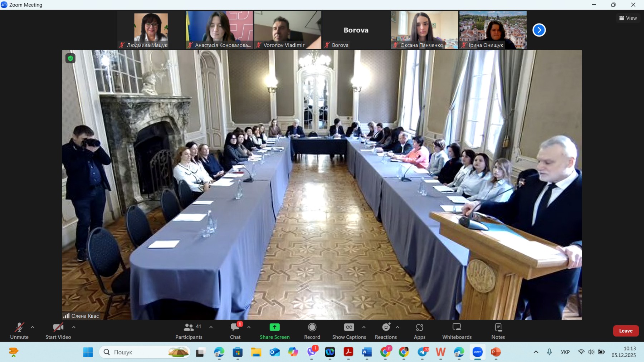
Task: Expand the caret next to Participants
Action: (x=211, y=327)
